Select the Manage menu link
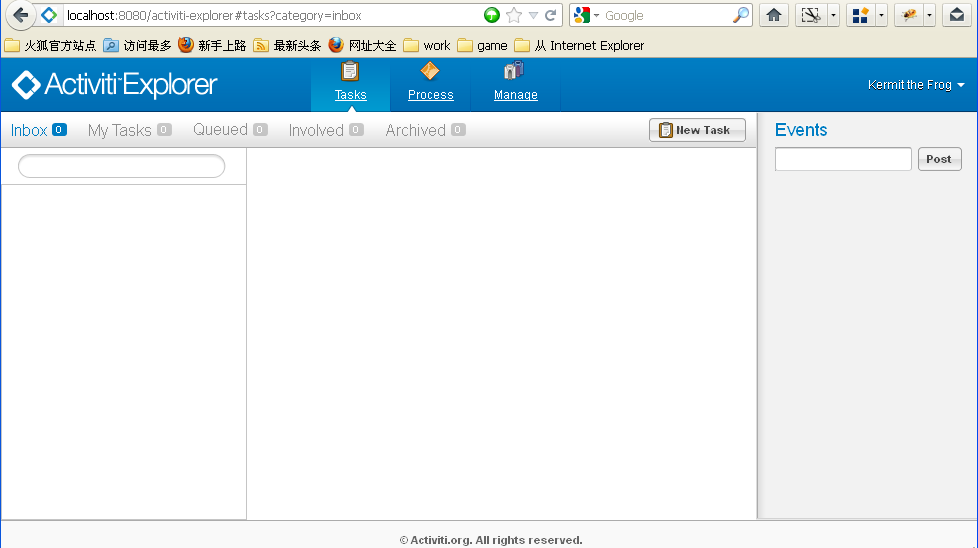 [x=516, y=95]
